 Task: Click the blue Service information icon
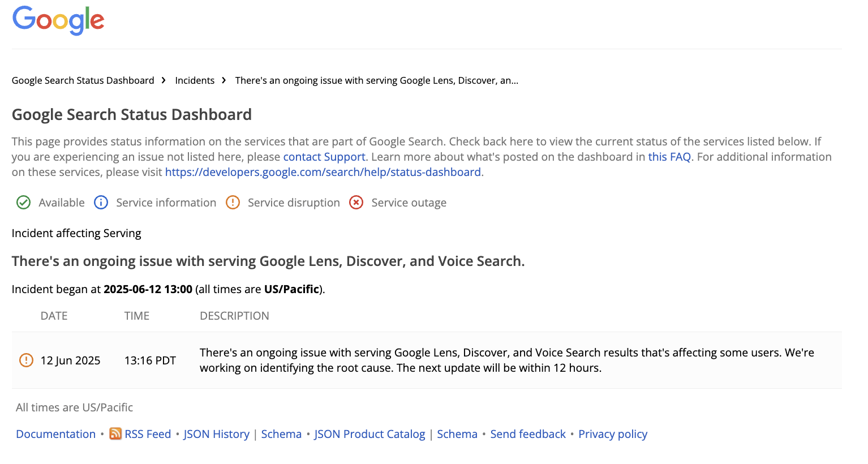pyautogui.click(x=101, y=202)
